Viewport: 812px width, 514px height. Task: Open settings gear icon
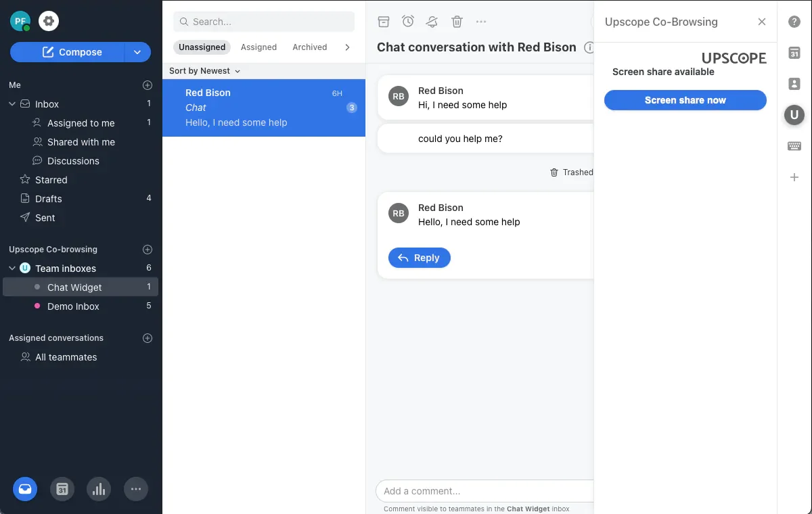coord(49,21)
